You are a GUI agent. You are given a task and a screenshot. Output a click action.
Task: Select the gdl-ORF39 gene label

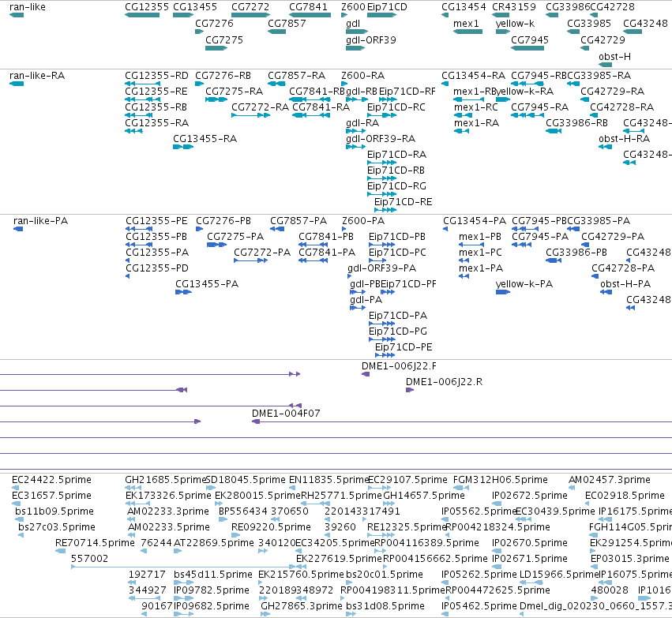tap(370, 39)
